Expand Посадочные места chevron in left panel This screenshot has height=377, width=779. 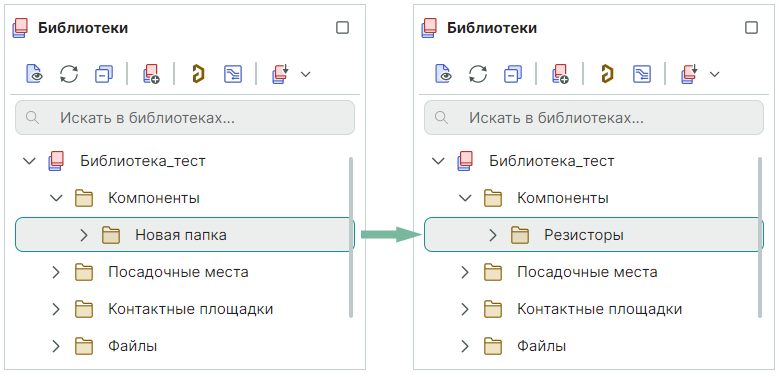(x=56, y=272)
